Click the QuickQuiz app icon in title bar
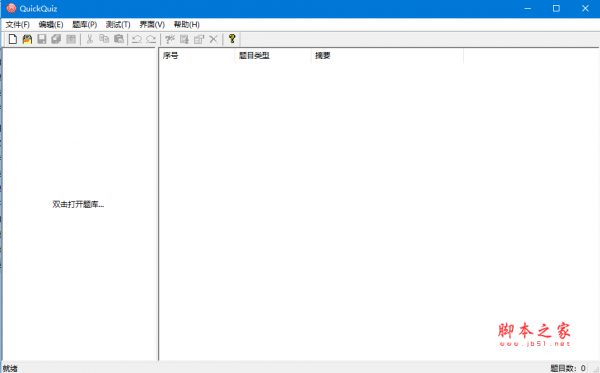The width and height of the screenshot is (600, 373). 11,8
